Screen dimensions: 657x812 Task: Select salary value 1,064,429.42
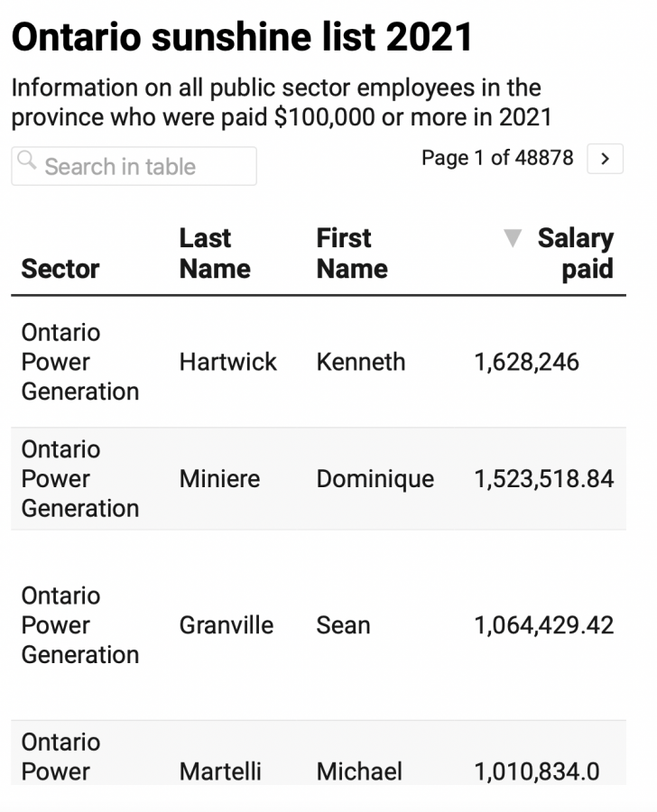[544, 625]
